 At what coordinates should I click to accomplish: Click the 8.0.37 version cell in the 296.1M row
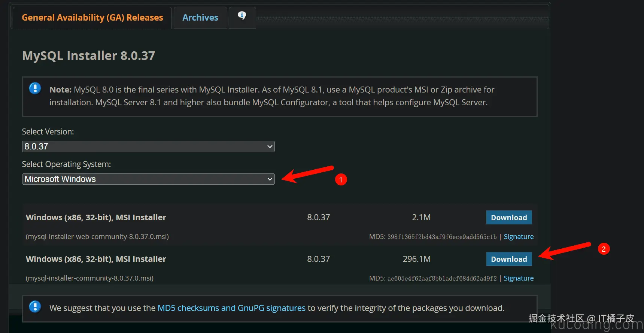(x=319, y=259)
